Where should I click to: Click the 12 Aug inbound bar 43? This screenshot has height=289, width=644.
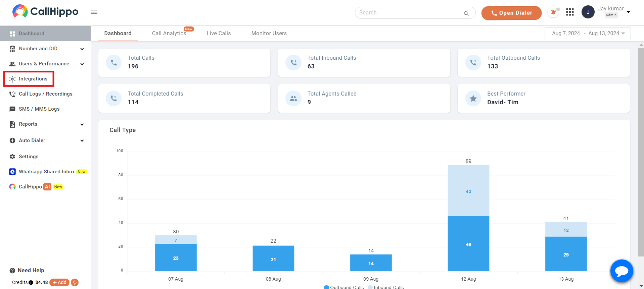coord(468,191)
